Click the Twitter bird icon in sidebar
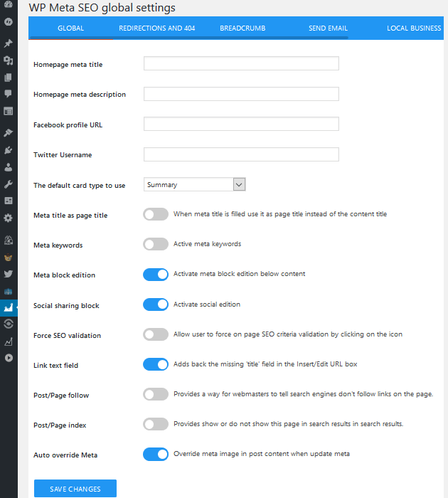 coord(9,274)
